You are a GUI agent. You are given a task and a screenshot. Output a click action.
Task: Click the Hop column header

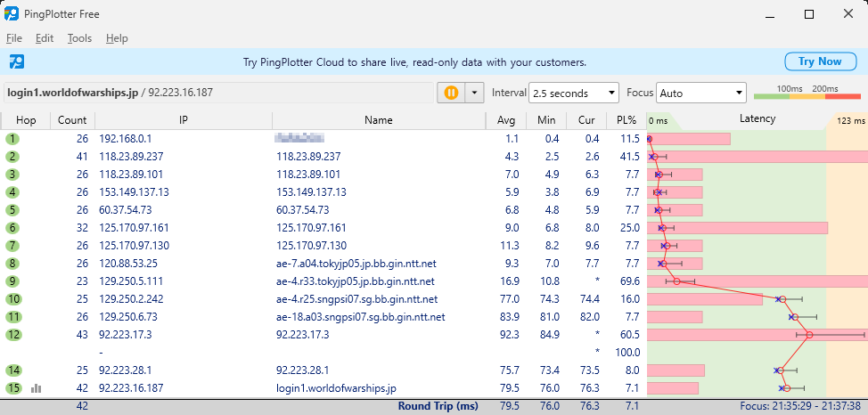point(26,120)
